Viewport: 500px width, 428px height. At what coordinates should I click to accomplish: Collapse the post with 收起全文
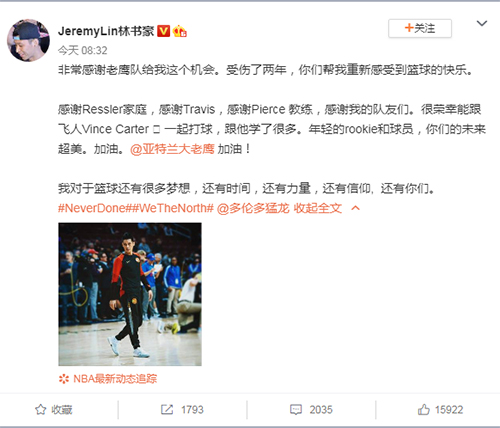click(318, 208)
